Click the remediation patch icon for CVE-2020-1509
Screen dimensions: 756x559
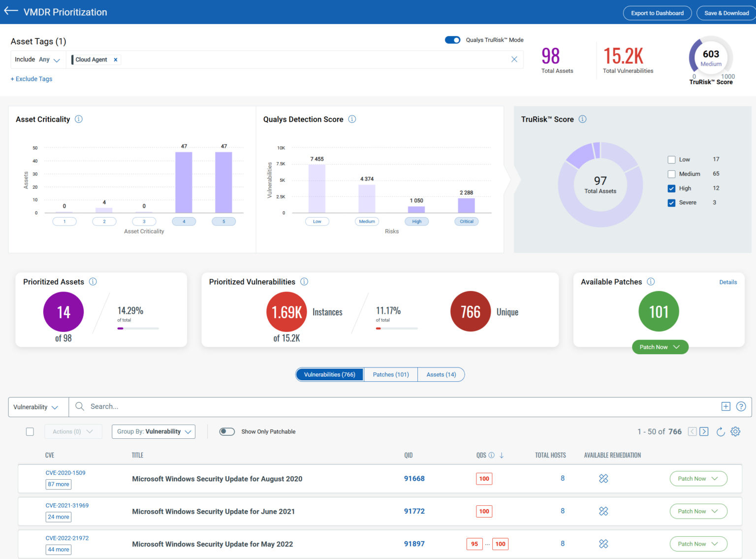coord(603,478)
